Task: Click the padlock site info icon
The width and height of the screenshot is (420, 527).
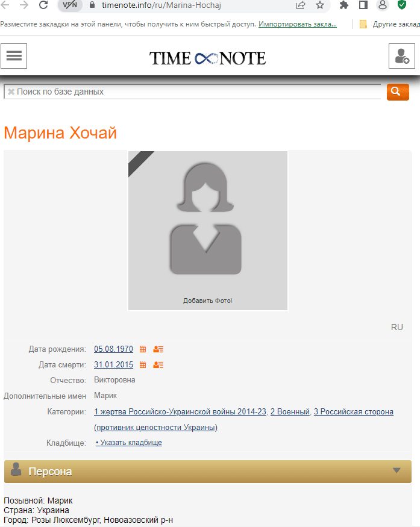Action: [92, 5]
